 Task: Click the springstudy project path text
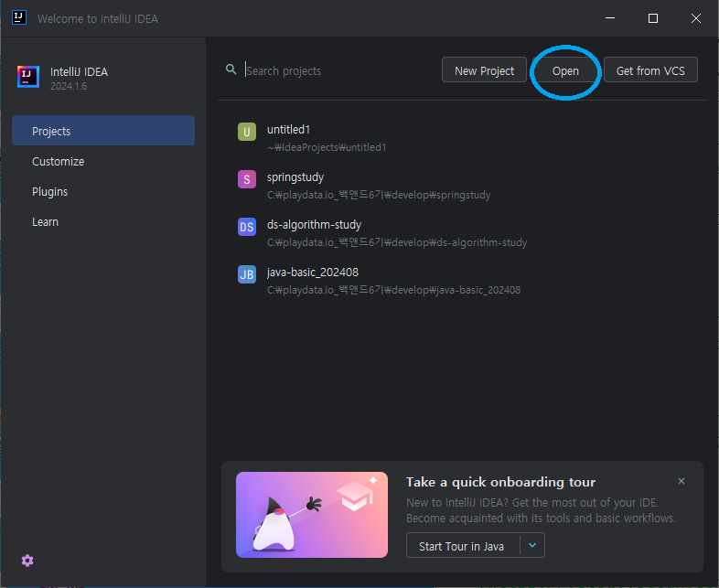pos(379,195)
